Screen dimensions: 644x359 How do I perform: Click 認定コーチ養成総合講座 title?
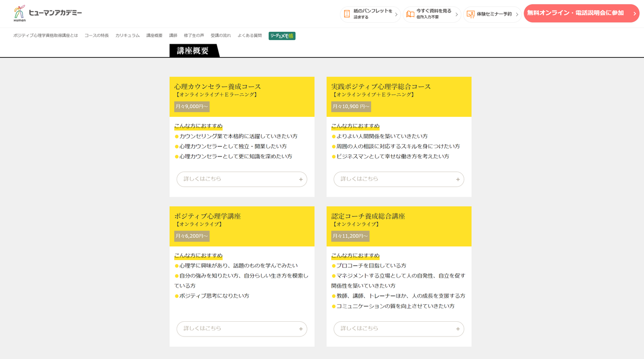coord(368,216)
